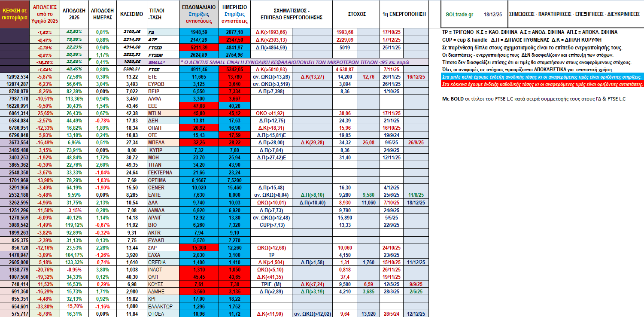
Task: Select the 1η ΕΝΕΡΓΟΠΟΙΗΣΗ column header
Action: (404, 14)
